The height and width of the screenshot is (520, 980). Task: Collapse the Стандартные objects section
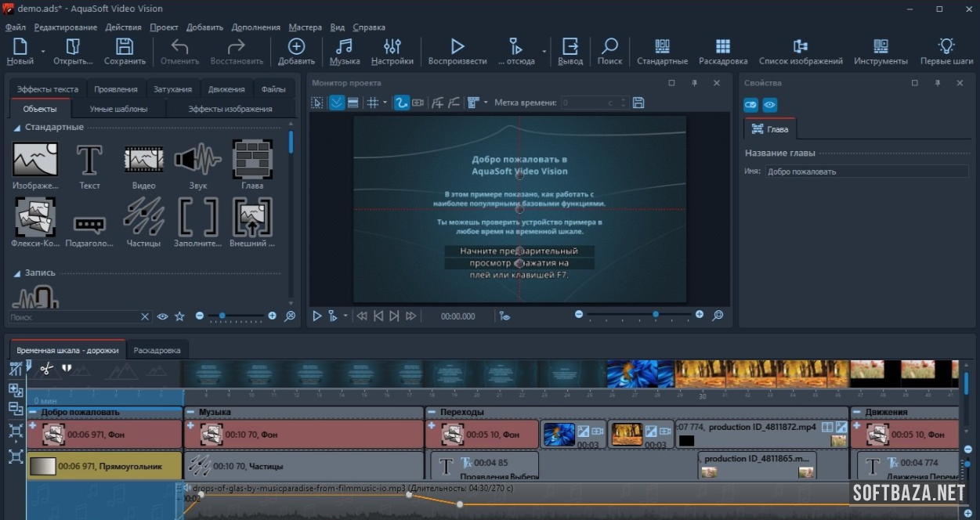[17, 128]
